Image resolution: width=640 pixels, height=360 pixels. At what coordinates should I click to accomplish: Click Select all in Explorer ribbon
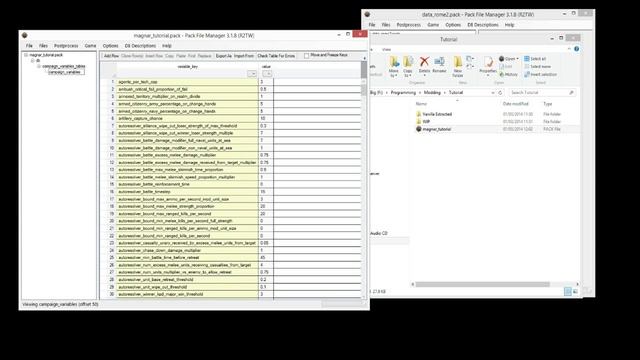[535, 59]
